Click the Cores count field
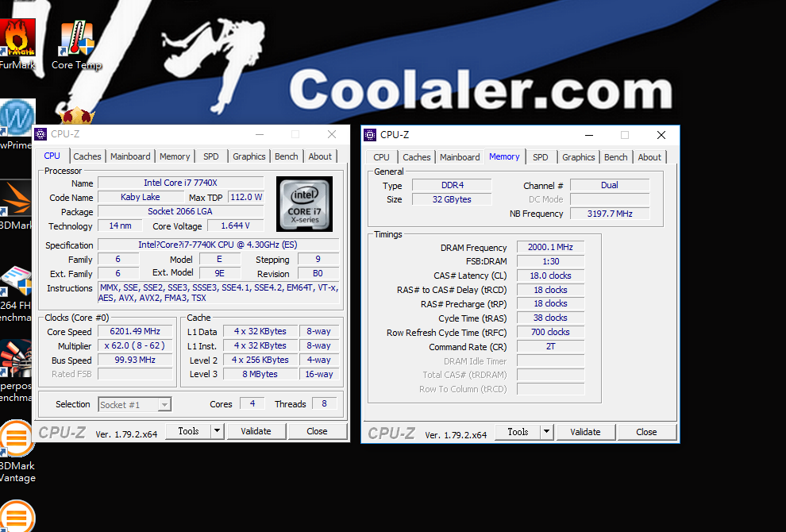786x532 pixels. click(252, 403)
